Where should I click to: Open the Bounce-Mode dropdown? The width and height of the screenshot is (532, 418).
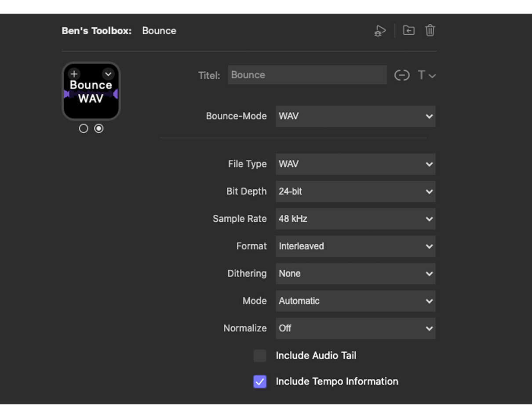pyautogui.click(x=355, y=116)
